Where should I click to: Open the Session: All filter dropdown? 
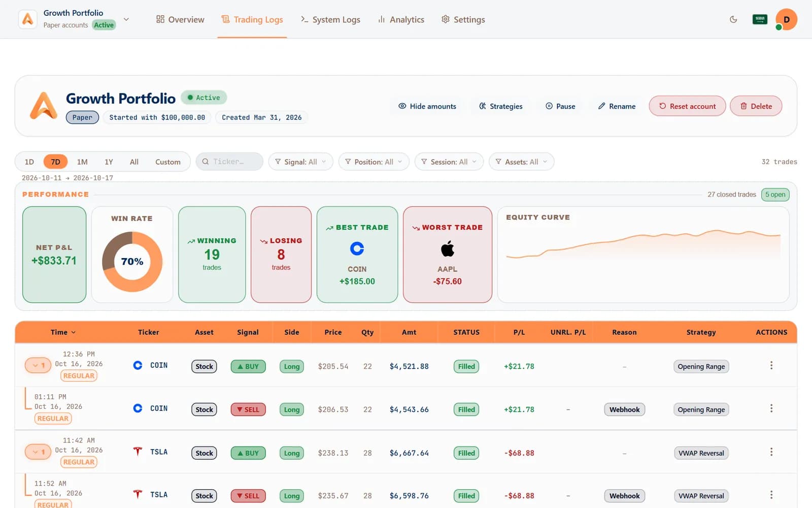click(x=449, y=162)
